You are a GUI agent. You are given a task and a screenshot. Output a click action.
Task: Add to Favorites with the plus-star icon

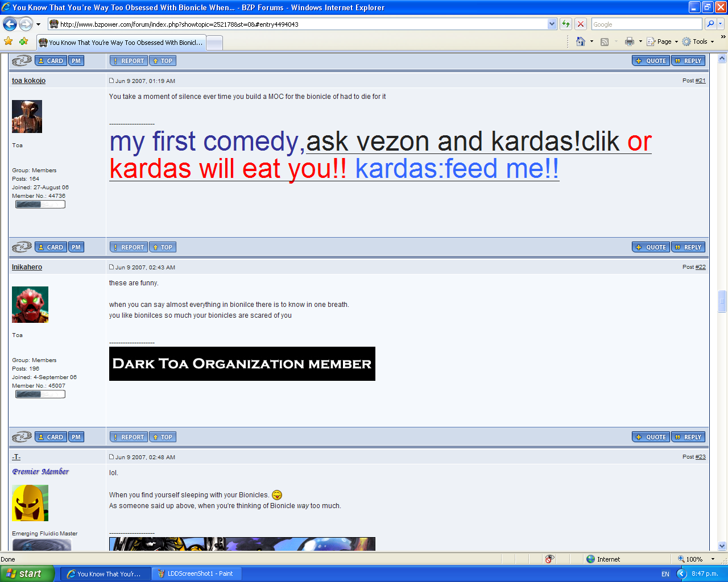pyautogui.click(x=23, y=41)
